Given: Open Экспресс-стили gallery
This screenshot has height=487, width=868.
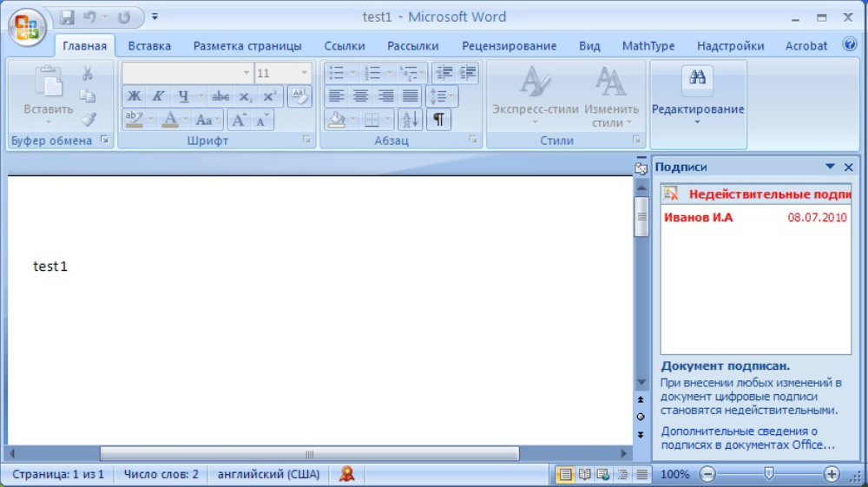Looking at the screenshot, I should point(536,95).
